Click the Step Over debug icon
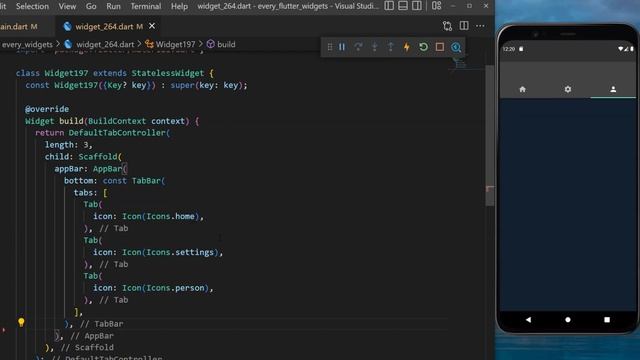 click(x=358, y=47)
